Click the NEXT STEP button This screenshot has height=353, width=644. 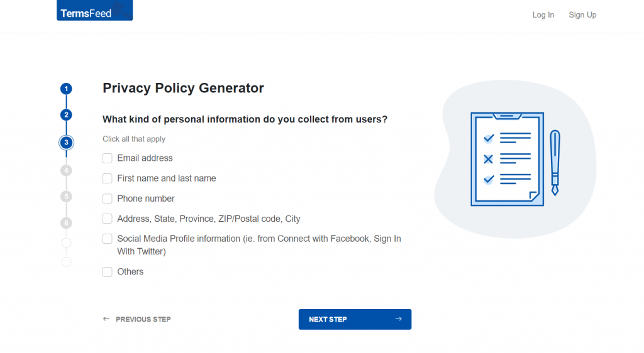(355, 319)
